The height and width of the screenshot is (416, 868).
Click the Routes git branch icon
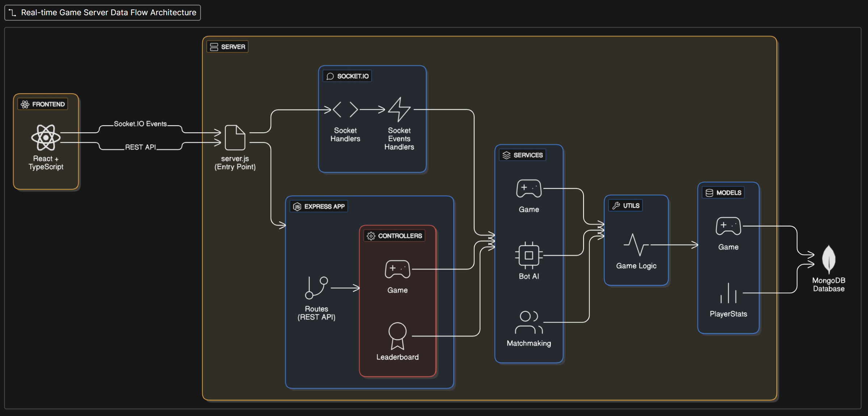(x=316, y=288)
